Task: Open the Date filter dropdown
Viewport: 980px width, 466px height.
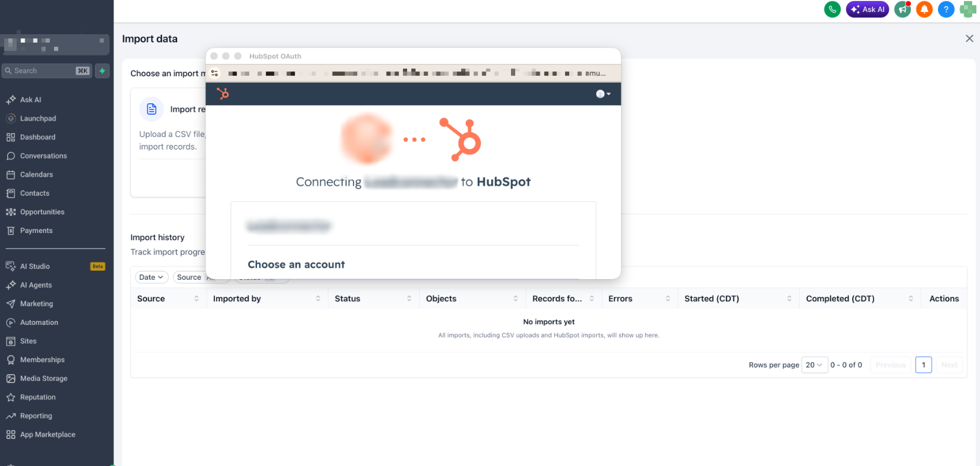Action: (x=151, y=277)
